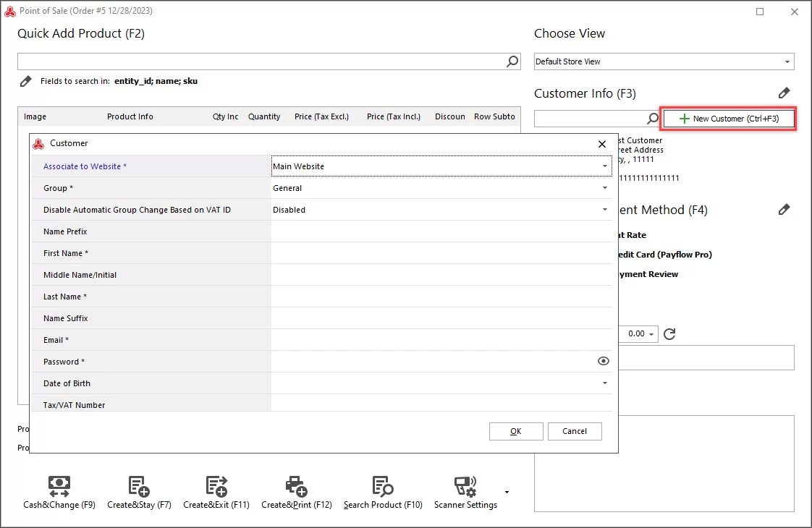812x528 pixels.
Task: Select the Credit Card (Payflow Pro) payment option
Action: [x=665, y=255]
